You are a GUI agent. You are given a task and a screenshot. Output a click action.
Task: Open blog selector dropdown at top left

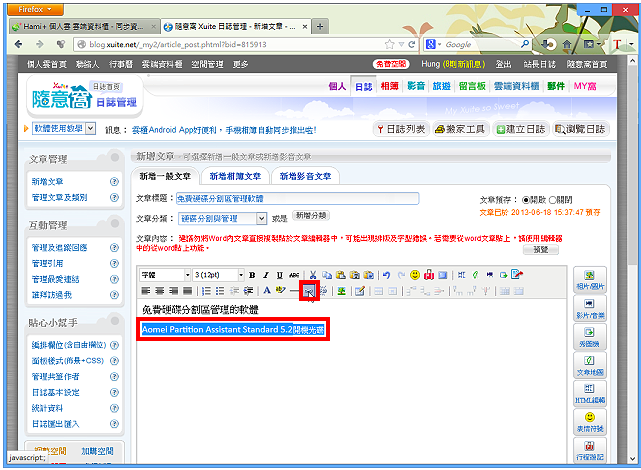click(x=64, y=129)
